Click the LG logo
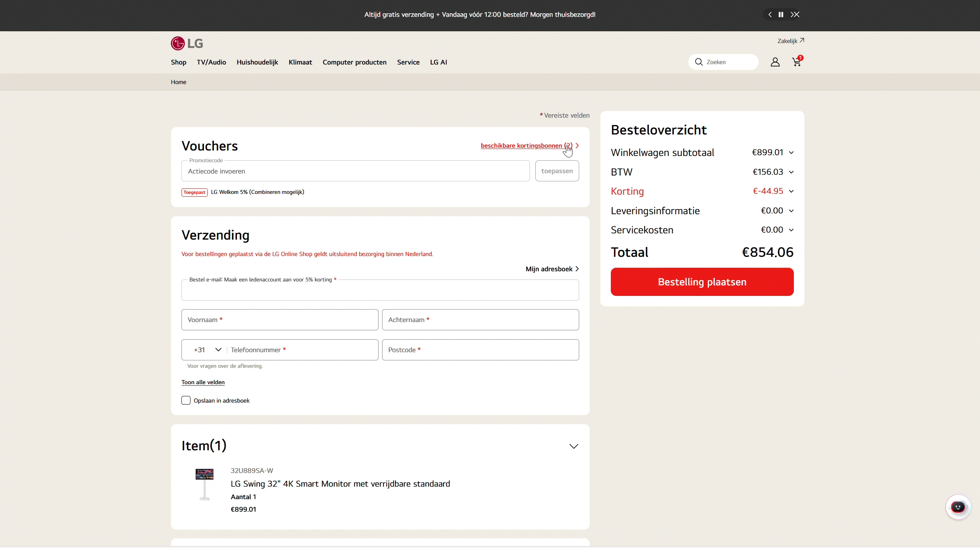980x548 pixels. [x=187, y=43]
